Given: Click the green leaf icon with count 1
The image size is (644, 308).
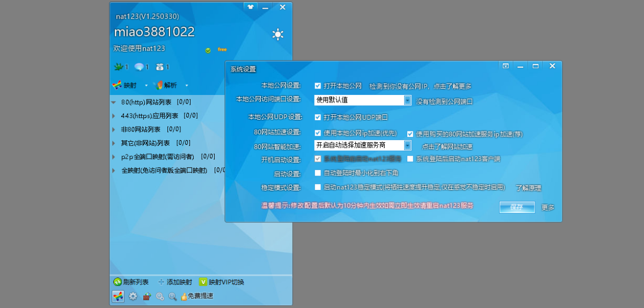Looking at the screenshot, I should (119, 67).
